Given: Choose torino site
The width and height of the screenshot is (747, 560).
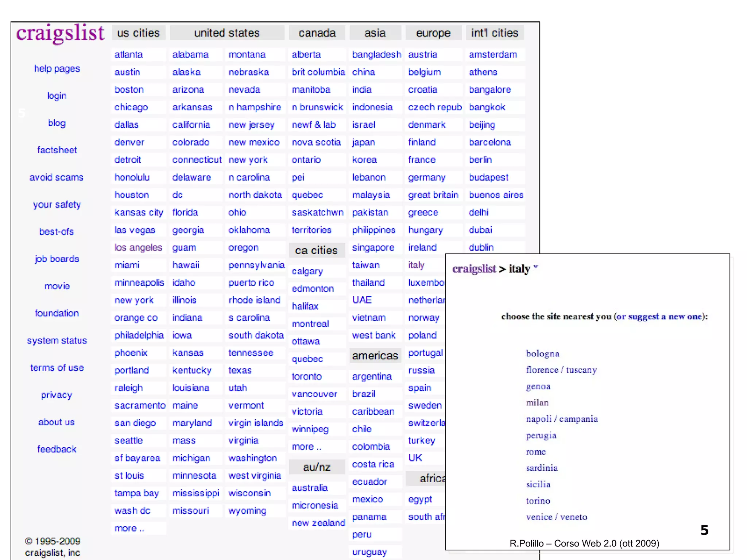Looking at the screenshot, I should (x=538, y=501).
